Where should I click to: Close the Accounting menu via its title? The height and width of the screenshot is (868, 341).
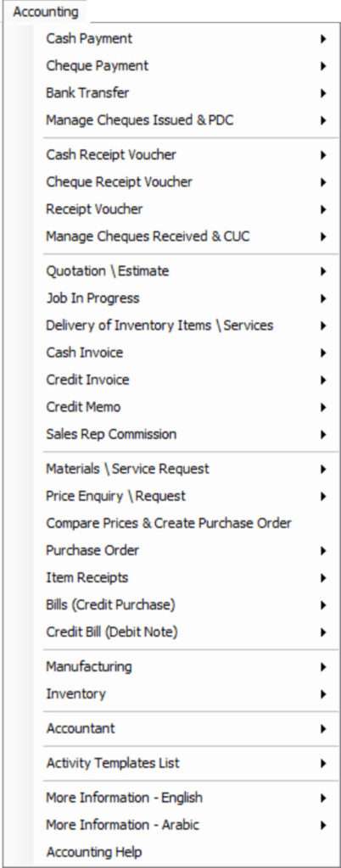(x=46, y=12)
